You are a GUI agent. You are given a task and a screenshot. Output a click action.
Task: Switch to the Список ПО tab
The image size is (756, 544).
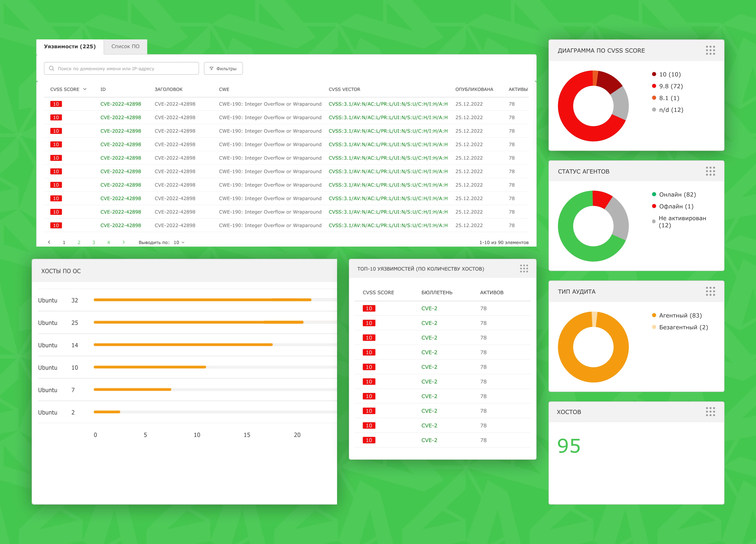coord(125,46)
